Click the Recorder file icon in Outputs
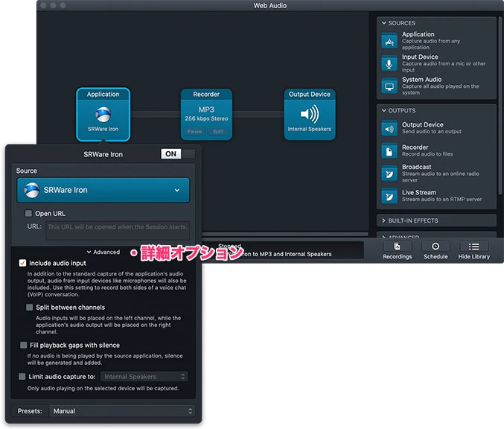 [389, 151]
